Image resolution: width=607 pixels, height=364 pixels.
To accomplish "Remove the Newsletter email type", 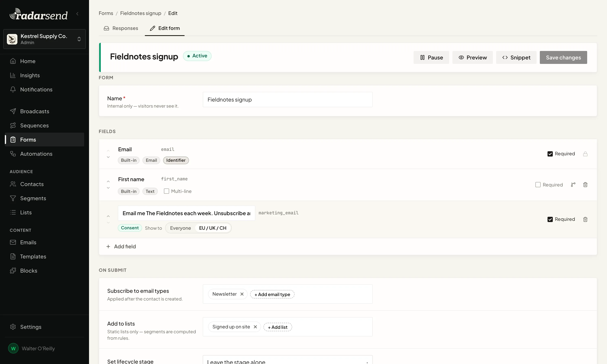I will [x=242, y=294].
